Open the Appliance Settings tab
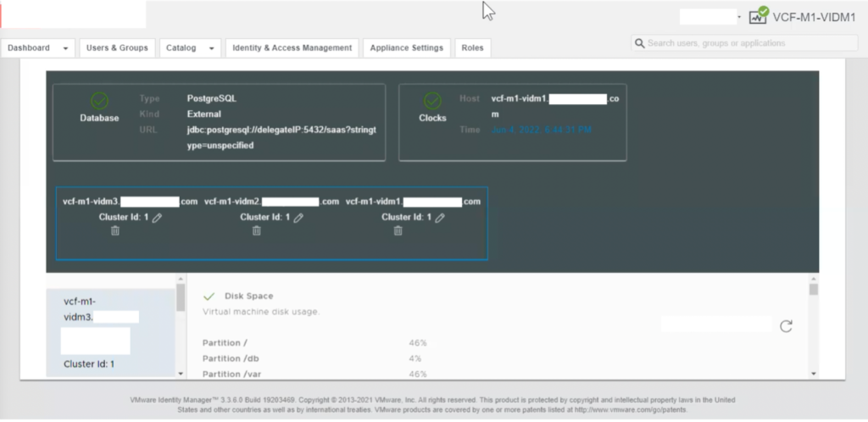The height and width of the screenshot is (422, 868). [x=407, y=48]
